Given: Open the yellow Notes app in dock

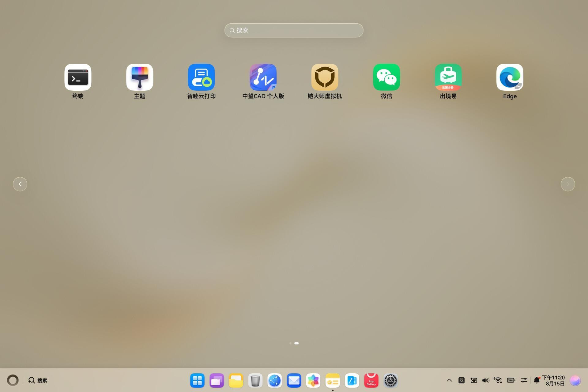Looking at the screenshot, I should (x=333, y=380).
